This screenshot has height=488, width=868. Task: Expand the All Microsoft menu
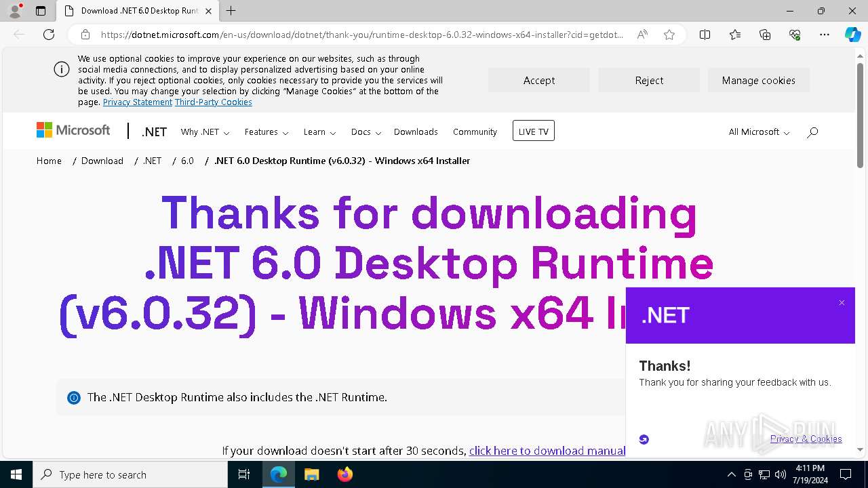pos(759,132)
